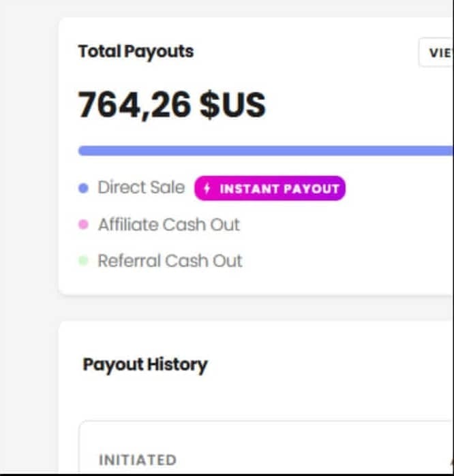Image resolution: width=454 pixels, height=476 pixels.
Task: Select the Referral Cash Out label
Action: pos(170,261)
